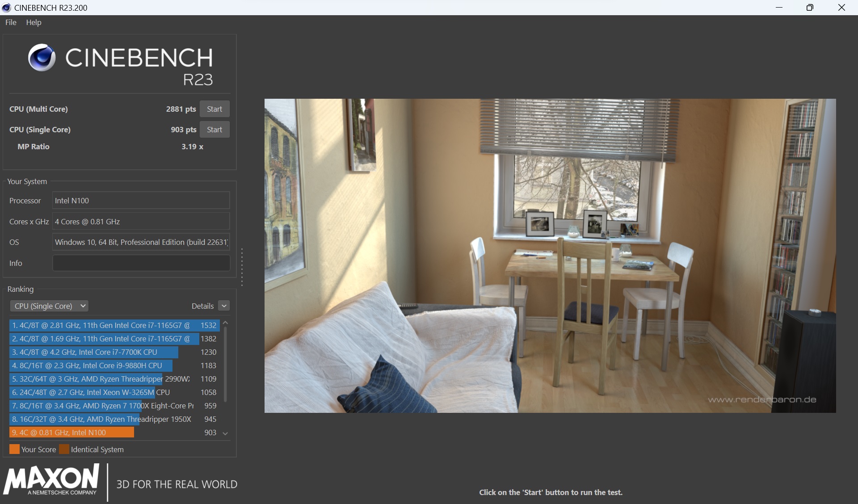Screen dimensions: 858x504
Task: Click the orange Your Score swatch
Action: pyautogui.click(x=14, y=449)
